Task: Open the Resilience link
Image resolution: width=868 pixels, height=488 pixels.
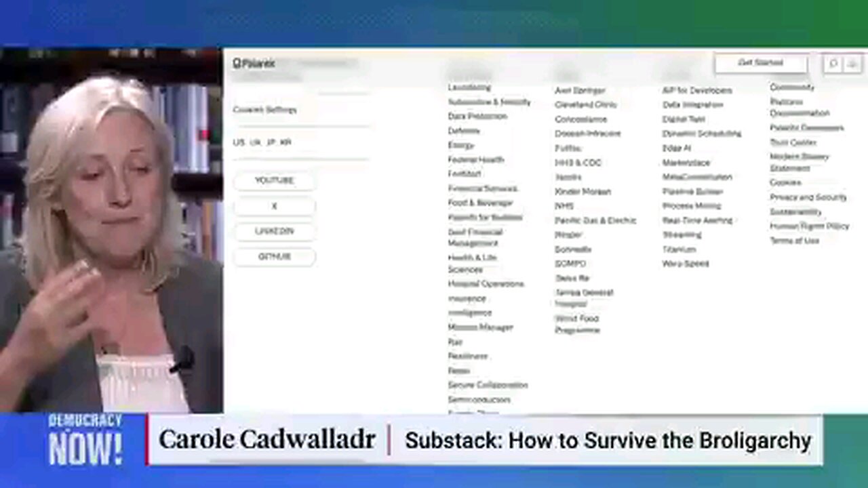Action: pos(467,356)
